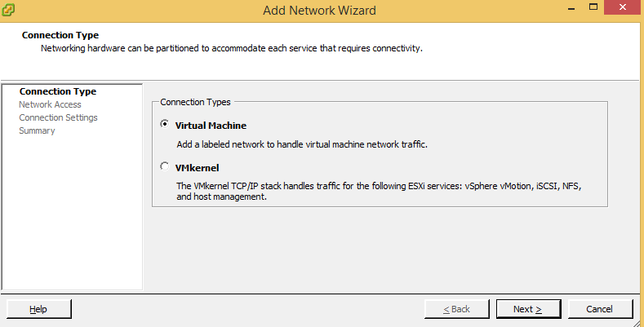This screenshot has width=644, height=327.
Task: Select the Connection Type step in the sidebar
Action: [57, 91]
